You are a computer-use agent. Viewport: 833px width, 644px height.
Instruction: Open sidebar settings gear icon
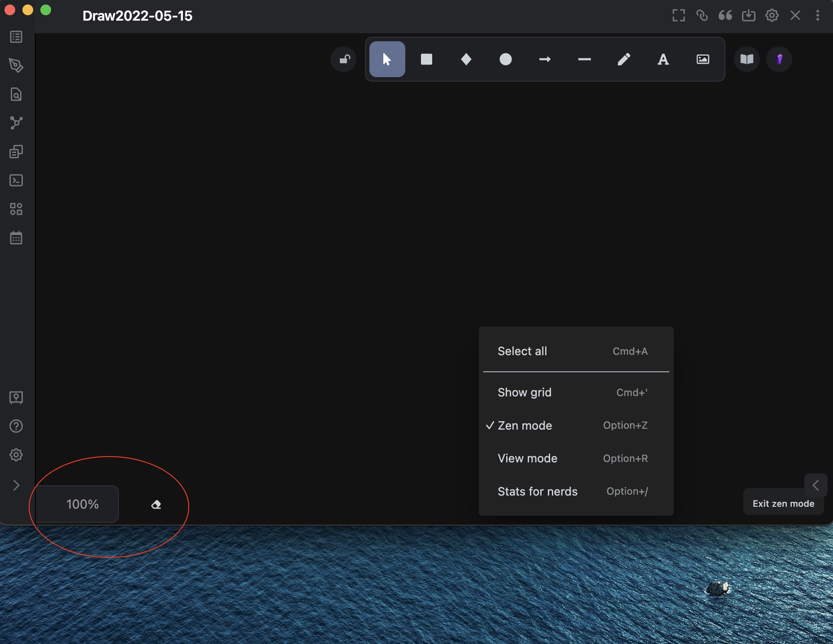pyautogui.click(x=16, y=455)
